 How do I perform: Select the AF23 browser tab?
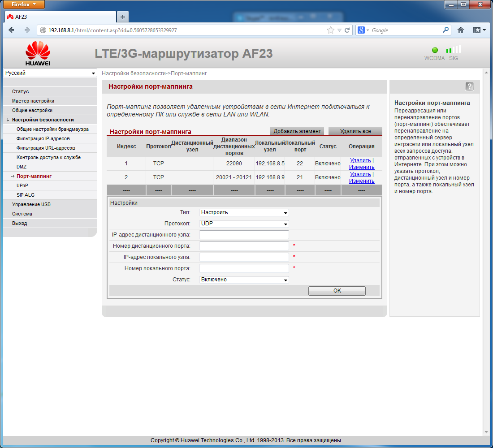[x=61, y=17]
